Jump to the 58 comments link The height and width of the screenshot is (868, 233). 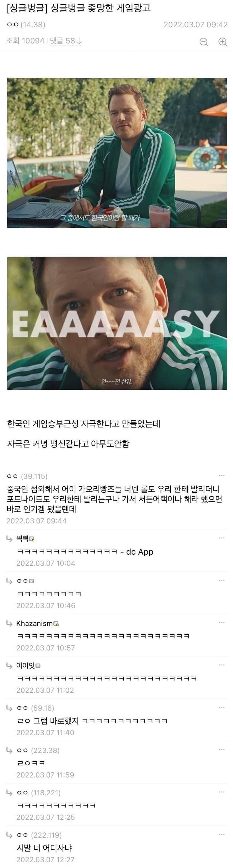pyautogui.click(x=66, y=41)
